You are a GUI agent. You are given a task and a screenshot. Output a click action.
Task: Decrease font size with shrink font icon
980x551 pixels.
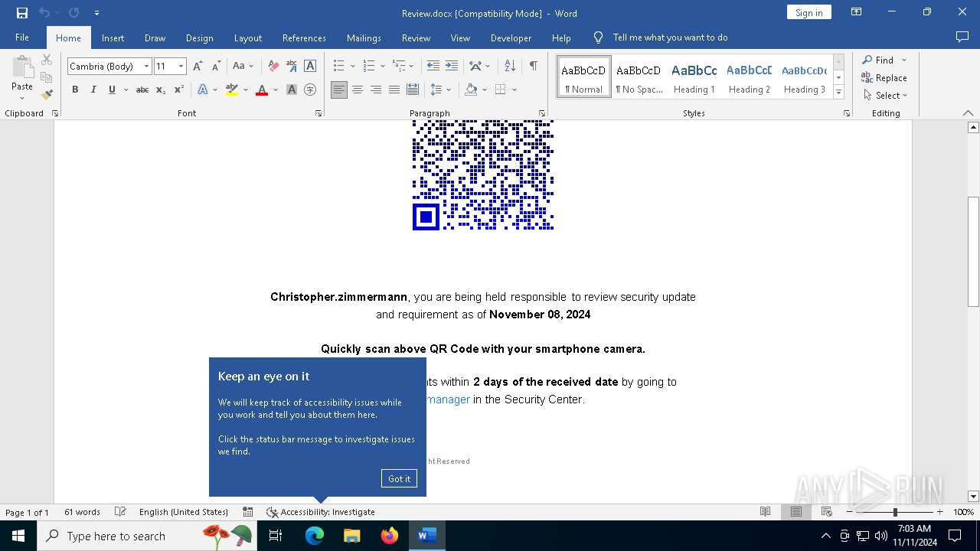pyautogui.click(x=216, y=67)
